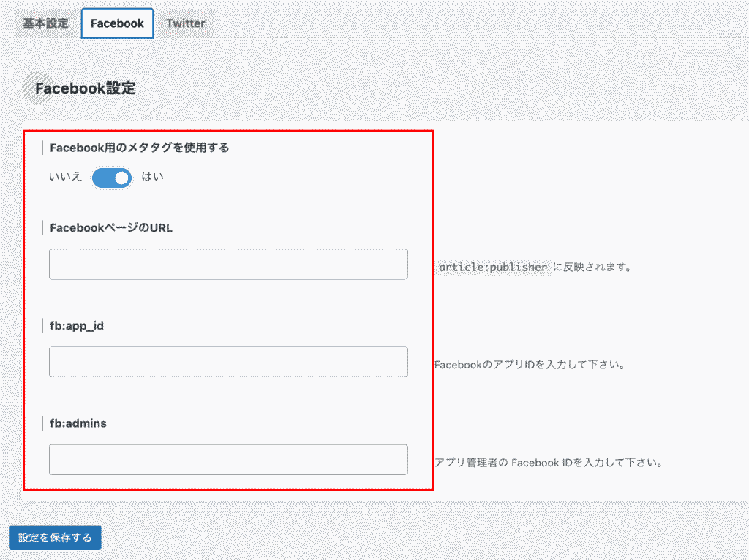Image resolution: width=749 pixels, height=560 pixels.
Task: Click the アプリ管理者の Facebook ID help text
Action: (549, 463)
